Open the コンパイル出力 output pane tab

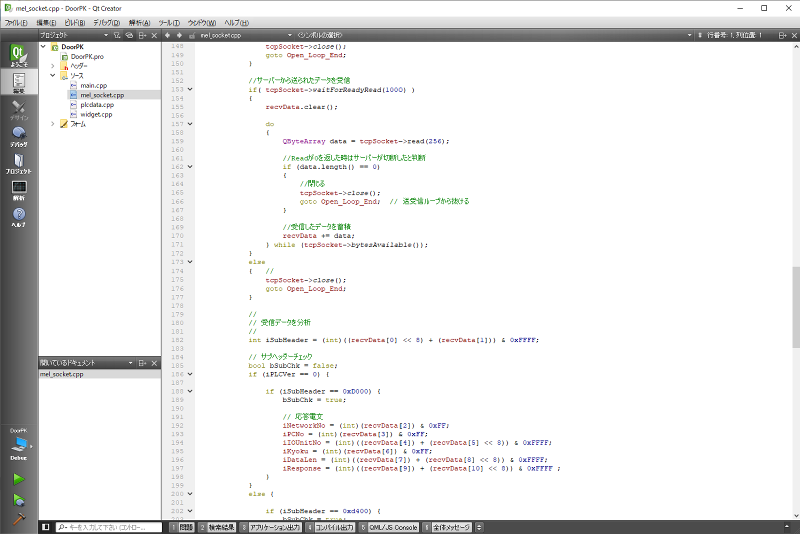click(331, 526)
